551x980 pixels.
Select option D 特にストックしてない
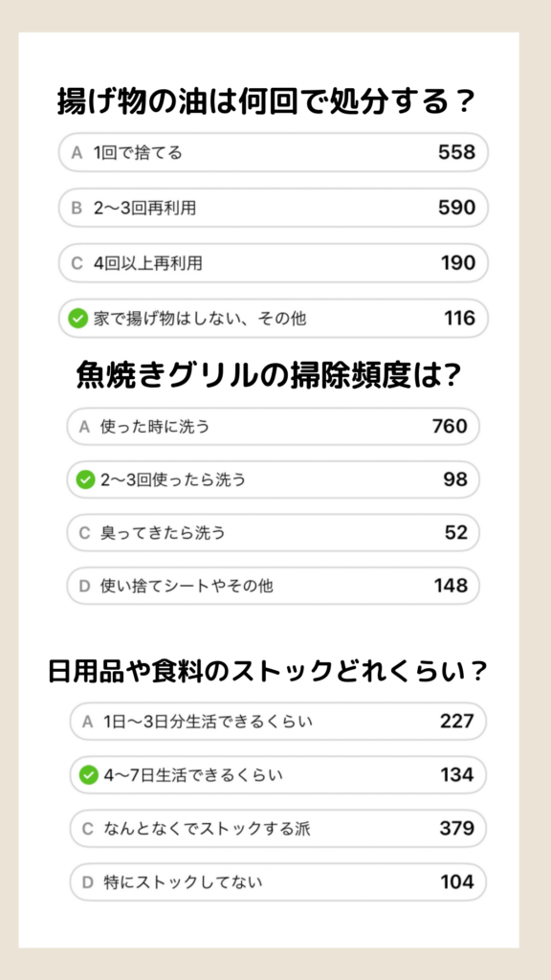coord(278,882)
